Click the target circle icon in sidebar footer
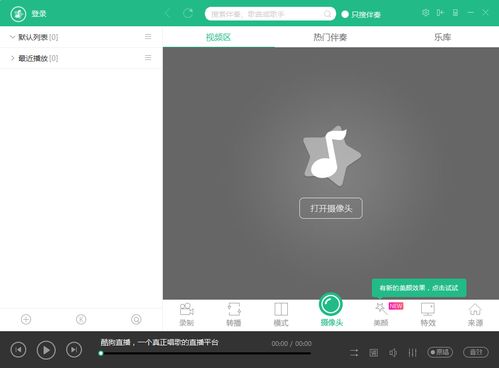 pyautogui.click(x=136, y=319)
